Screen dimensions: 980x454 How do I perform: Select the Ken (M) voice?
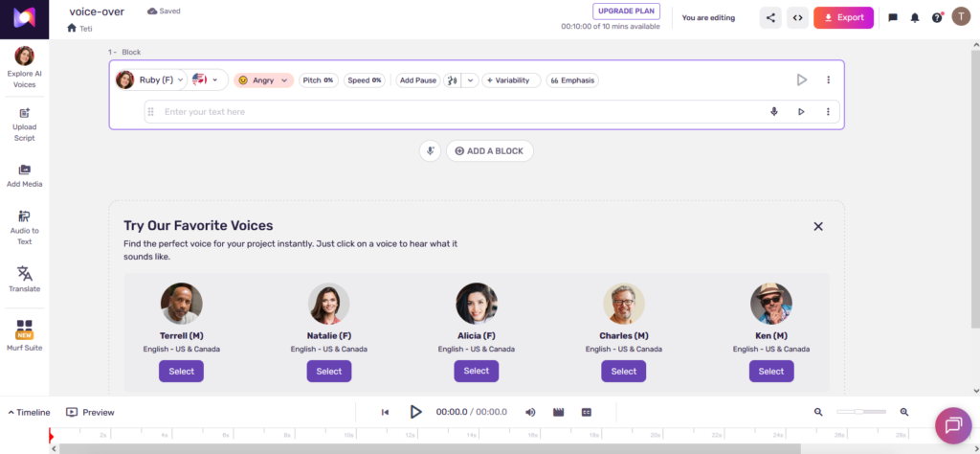pos(771,372)
